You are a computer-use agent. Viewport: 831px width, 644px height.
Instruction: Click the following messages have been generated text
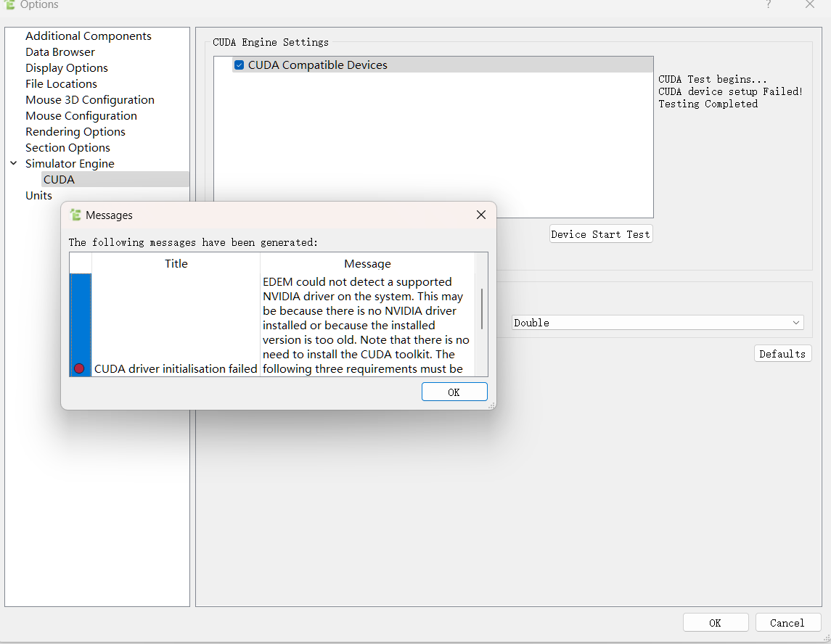(193, 242)
